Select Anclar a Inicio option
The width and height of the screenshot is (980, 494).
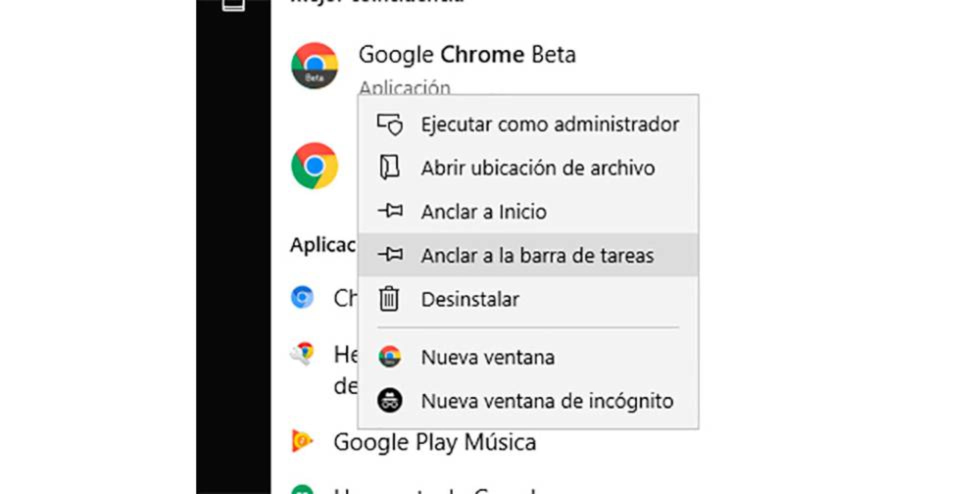pos(483,212)
